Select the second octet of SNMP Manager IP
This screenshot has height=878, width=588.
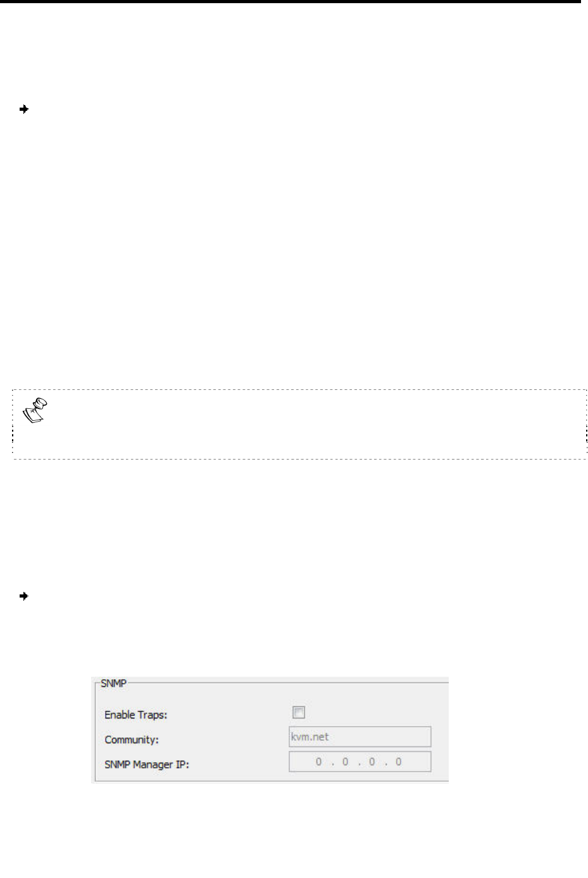tap(346, 762)
